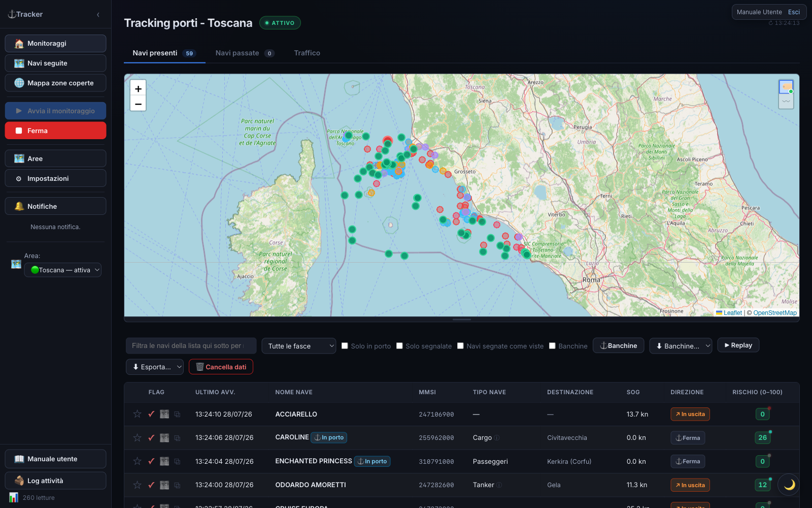Open Aree in sidebar
812x508 pixels.
pos(55,158)
